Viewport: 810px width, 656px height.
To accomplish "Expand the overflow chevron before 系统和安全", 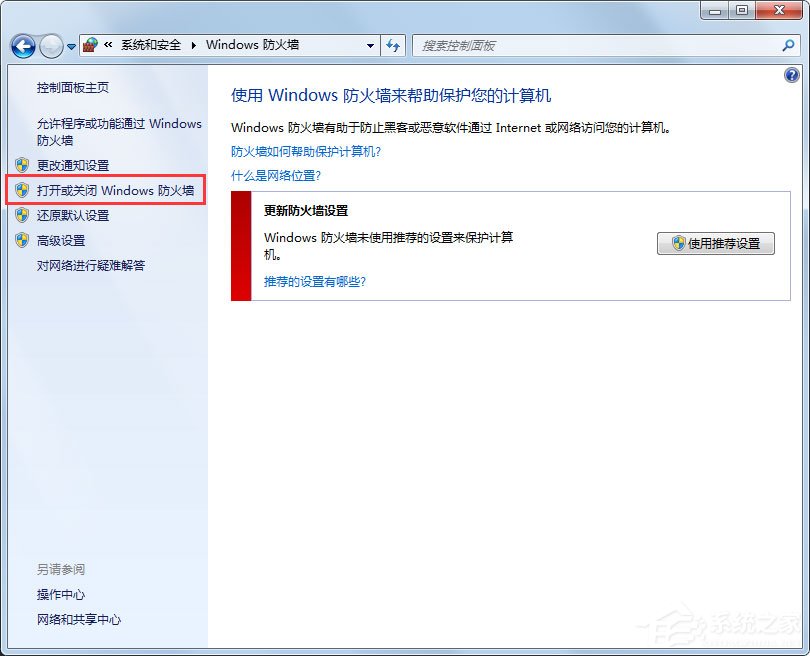I will click(x=110, y=45).
